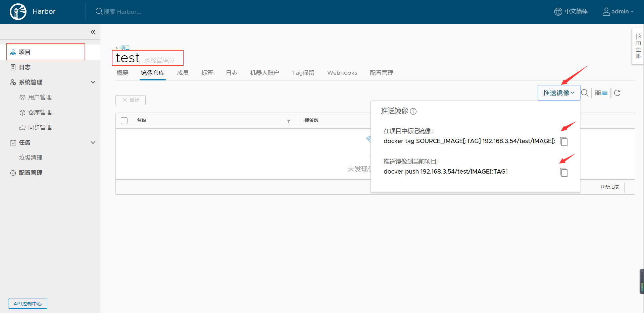The width and height of the screenshot is (644, 313).
Task: Click the repository search magnifier icon
Action: (x=585, y=93)
